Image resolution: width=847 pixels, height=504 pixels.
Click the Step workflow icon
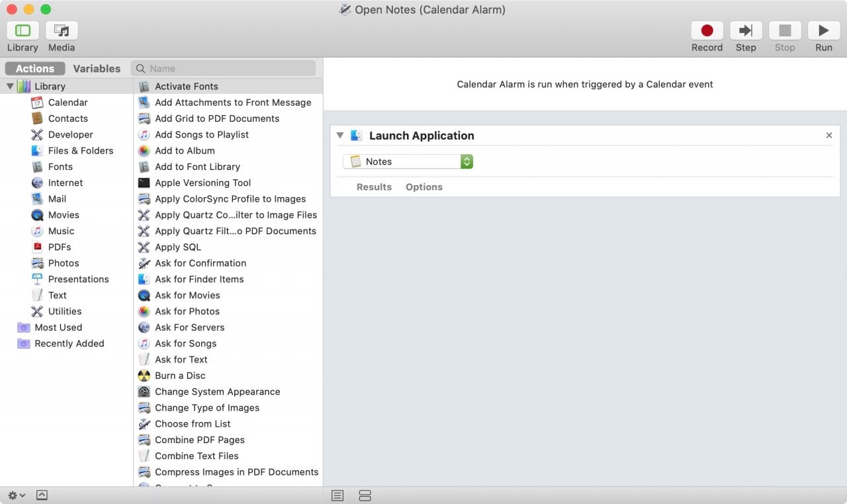pyautogui.click(x=746, y=30)
